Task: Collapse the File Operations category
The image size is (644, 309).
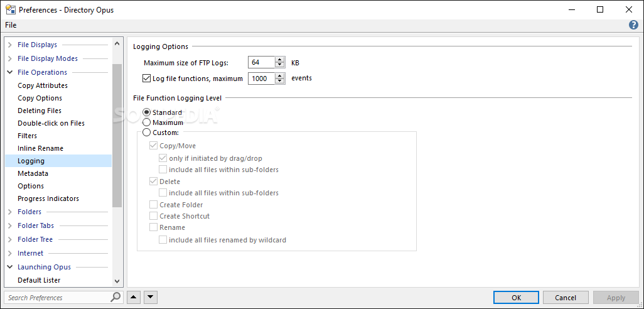Action: point(10,72)
